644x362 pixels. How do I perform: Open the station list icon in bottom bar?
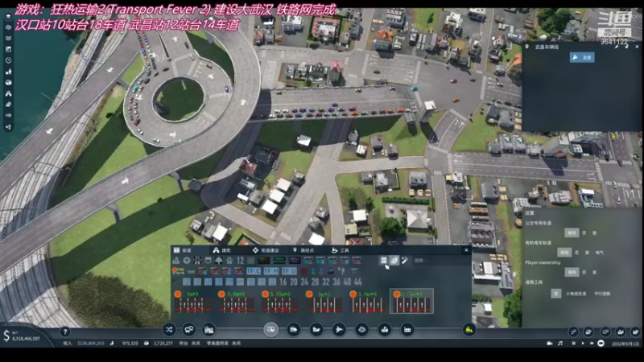pyautogui.click(x=209, y=330)
